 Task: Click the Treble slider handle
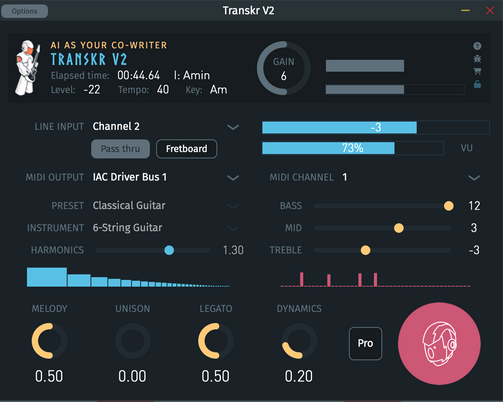[x=365, y=250]
